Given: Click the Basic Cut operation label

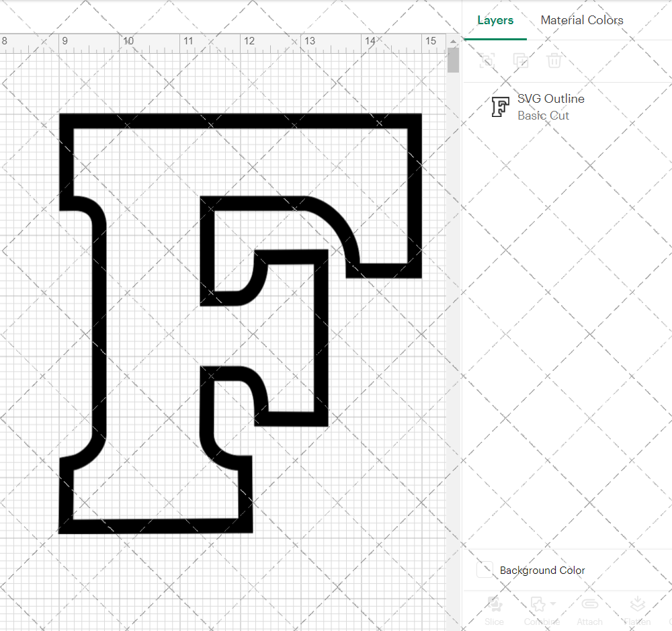Looking at the screenshot, I should [543, 116].
